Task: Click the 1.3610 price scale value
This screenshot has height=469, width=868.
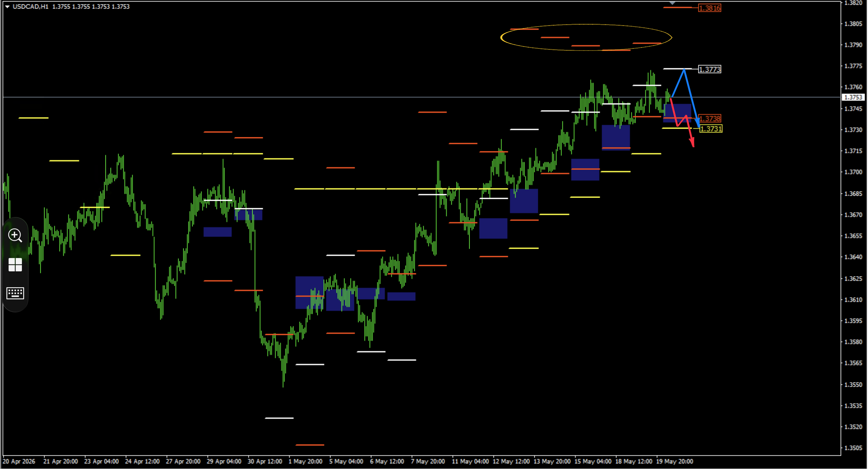Action: point(853,300)
